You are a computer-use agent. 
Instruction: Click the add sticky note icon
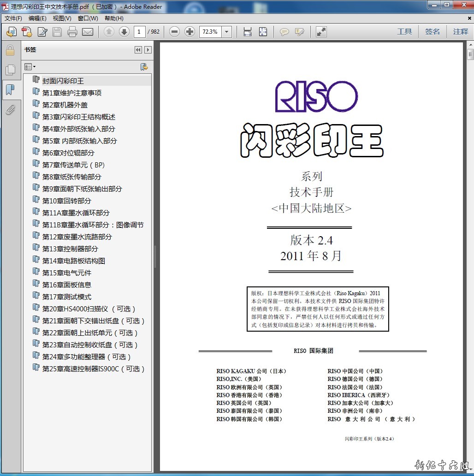click(x=284, y=32)
